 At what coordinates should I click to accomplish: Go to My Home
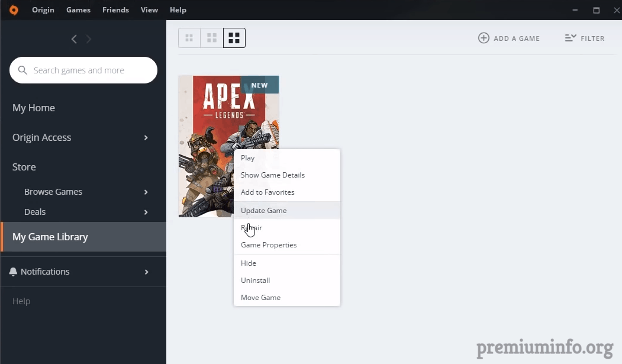pos(34,108)
